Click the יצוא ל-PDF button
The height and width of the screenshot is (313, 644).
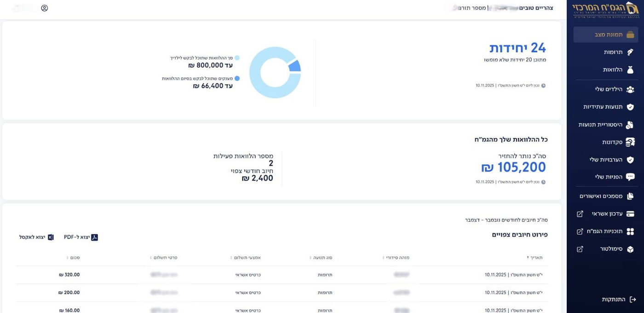tap(81, 238)
